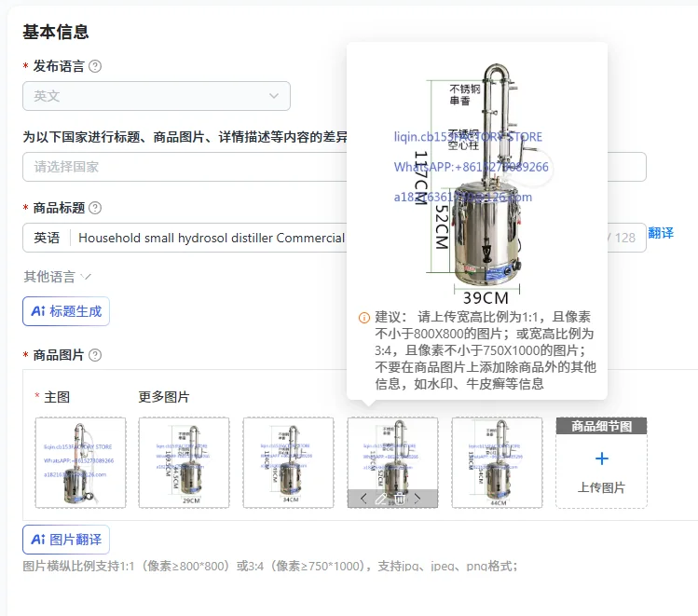
Task: Open the 请选择国家 country selector
Action: point(335,167)
